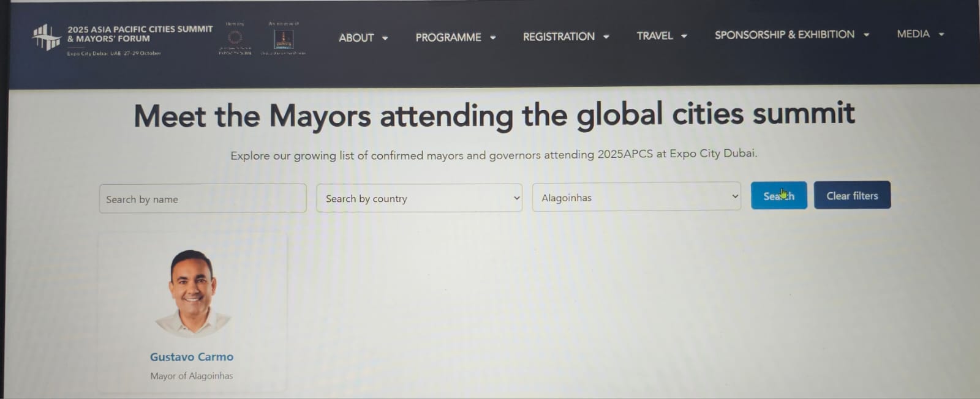
Task: Open the PROGRAMME menu
Action: (448, 37)
